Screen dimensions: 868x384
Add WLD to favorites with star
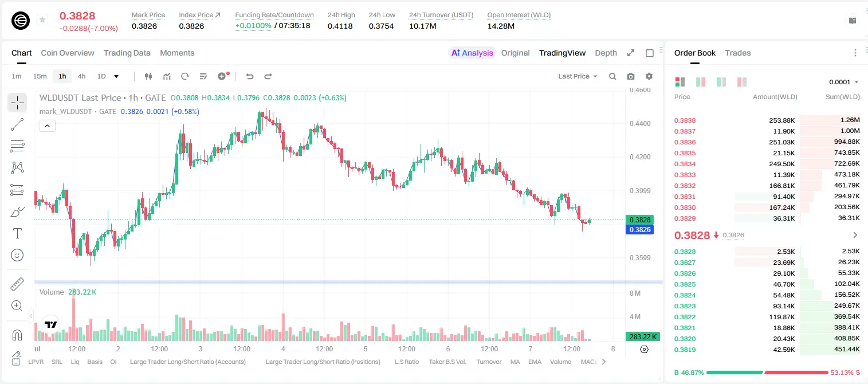coord(42,19)
